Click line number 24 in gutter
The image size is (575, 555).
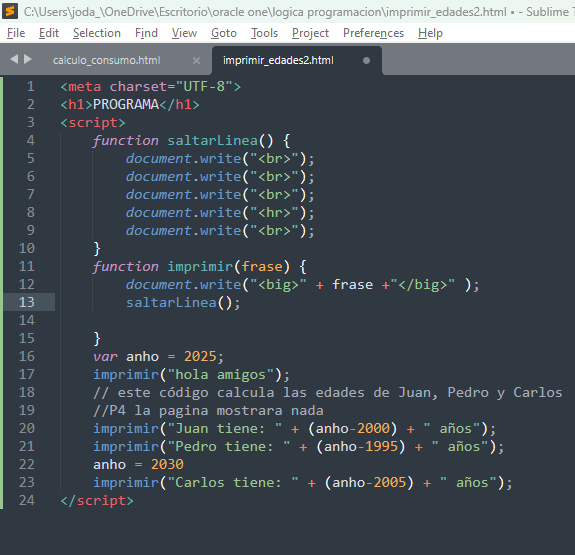27,500
